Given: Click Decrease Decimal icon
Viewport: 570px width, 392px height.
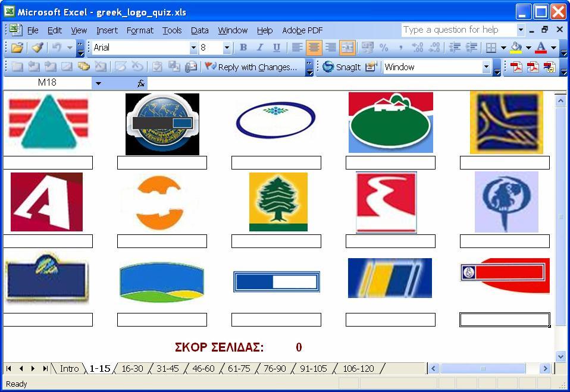Looking at the screenshot, I should (434, 48).
